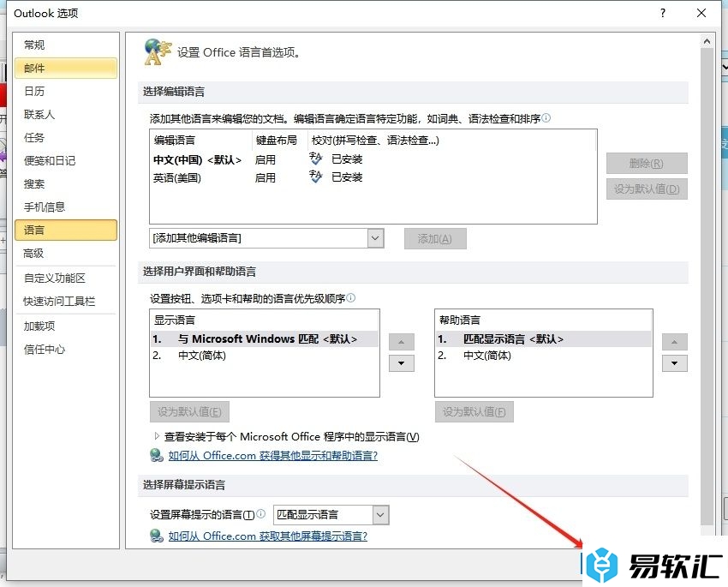Open link 如何从 Office.com 获取其他屏幕提示语言
This screenshot has width=728, height=587.
pos(268,536)
